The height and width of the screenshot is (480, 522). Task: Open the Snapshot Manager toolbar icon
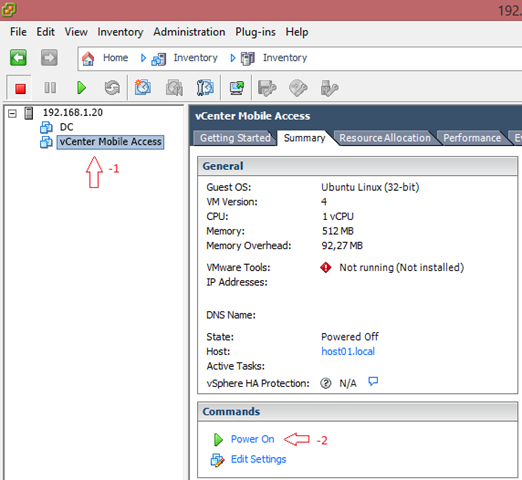205,88
